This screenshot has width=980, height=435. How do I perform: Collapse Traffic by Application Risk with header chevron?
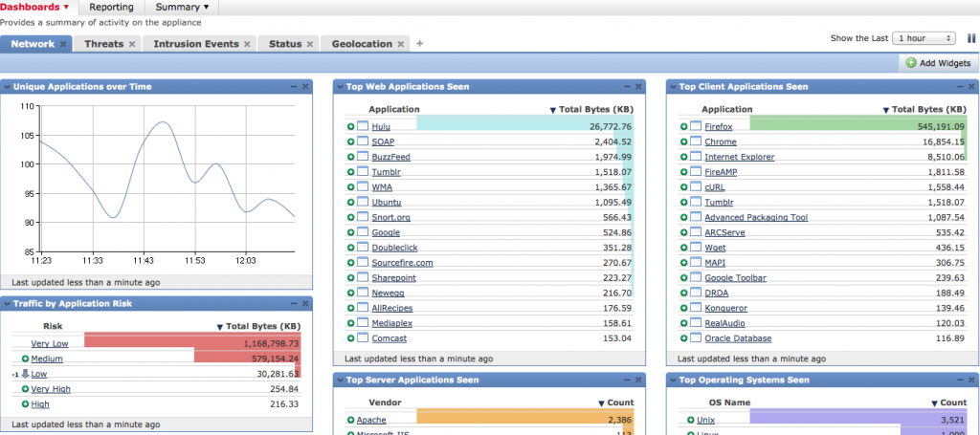point(8,303)
